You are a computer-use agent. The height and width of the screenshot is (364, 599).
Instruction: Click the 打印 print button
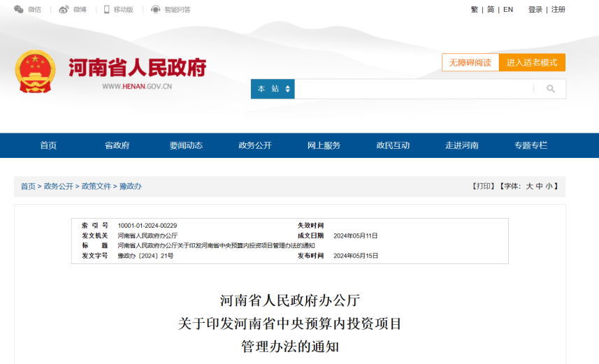point(483,187)
